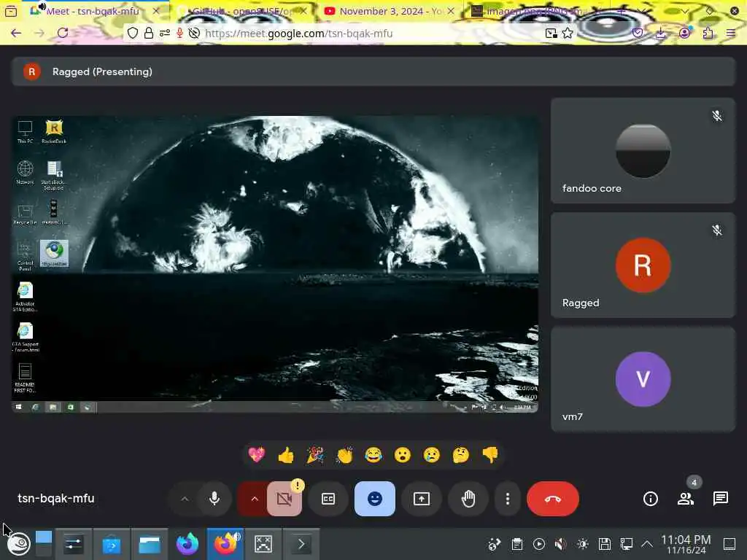Close the YouTube tab
The image size is (747, 560).
451,10
